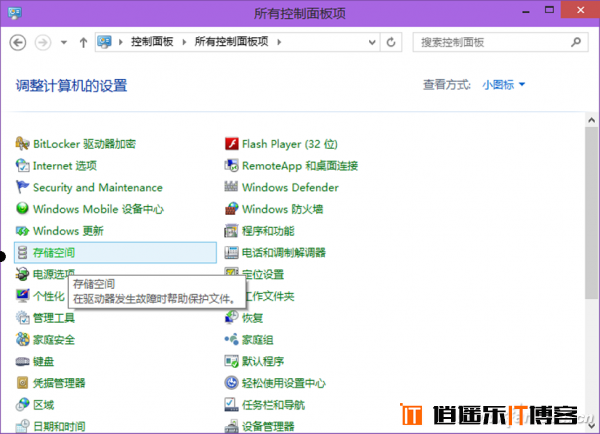
Task: Go up one level with up arrow
Action: click(83, 42)
